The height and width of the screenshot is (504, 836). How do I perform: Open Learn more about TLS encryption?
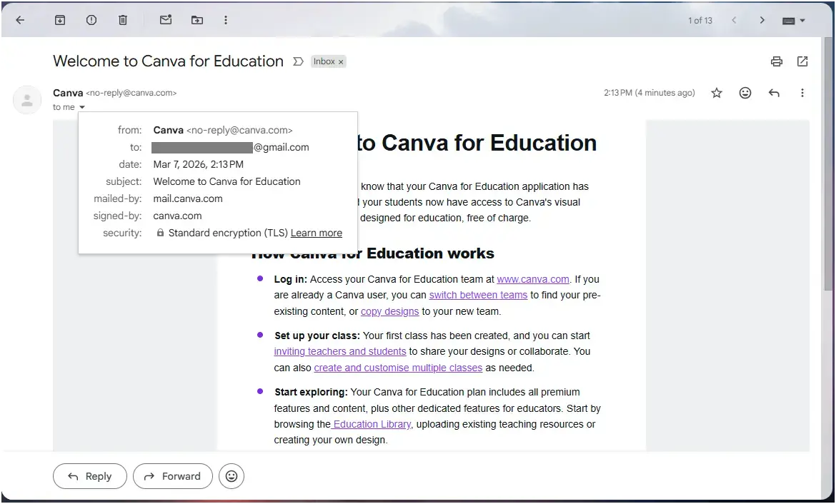tap(316, 233)
